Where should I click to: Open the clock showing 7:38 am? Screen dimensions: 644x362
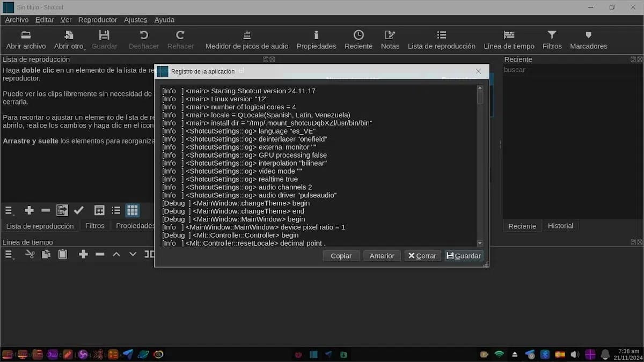pyautogui.click(x=628, y=354)
